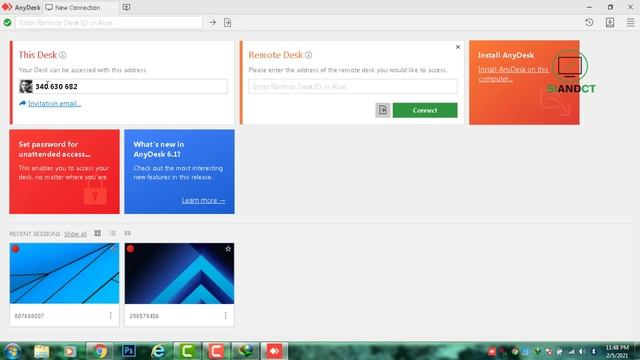Favorite session 298579456 with the star
The width and height of the screenshot is (640, 360).
(x=228, y=249)
